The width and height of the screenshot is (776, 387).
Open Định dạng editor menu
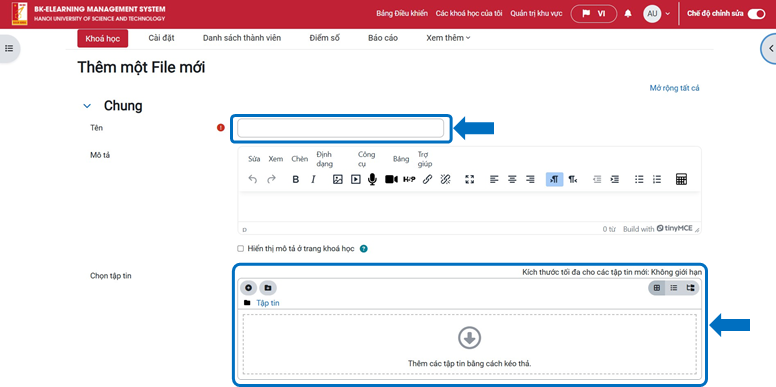point(325,159)
